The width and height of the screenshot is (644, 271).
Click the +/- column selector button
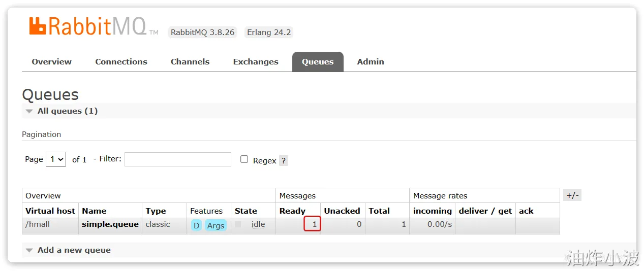pos(572,195)
